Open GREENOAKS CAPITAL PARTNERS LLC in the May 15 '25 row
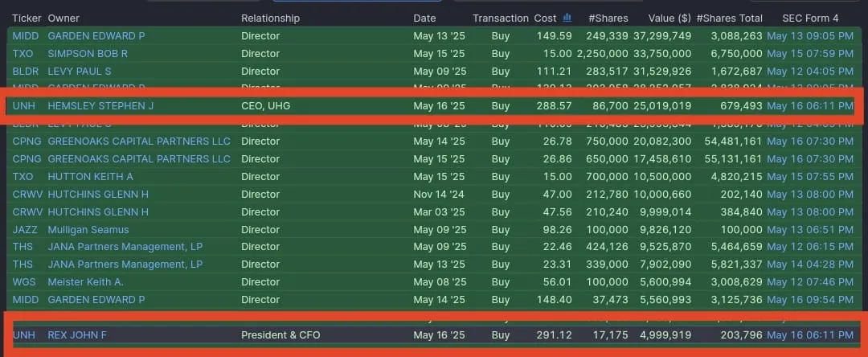Image resolution: width=868 pixels, height=357 pixels. pos(139,159)
